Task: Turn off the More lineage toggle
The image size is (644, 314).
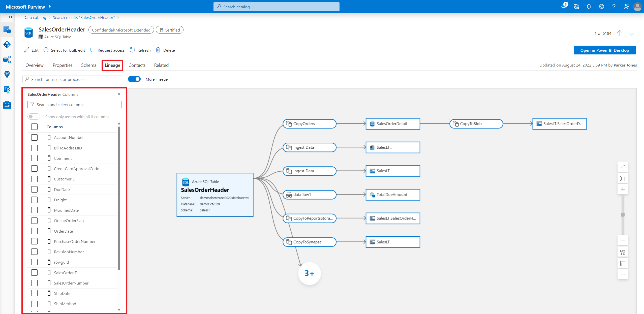Action: point(134,79)
